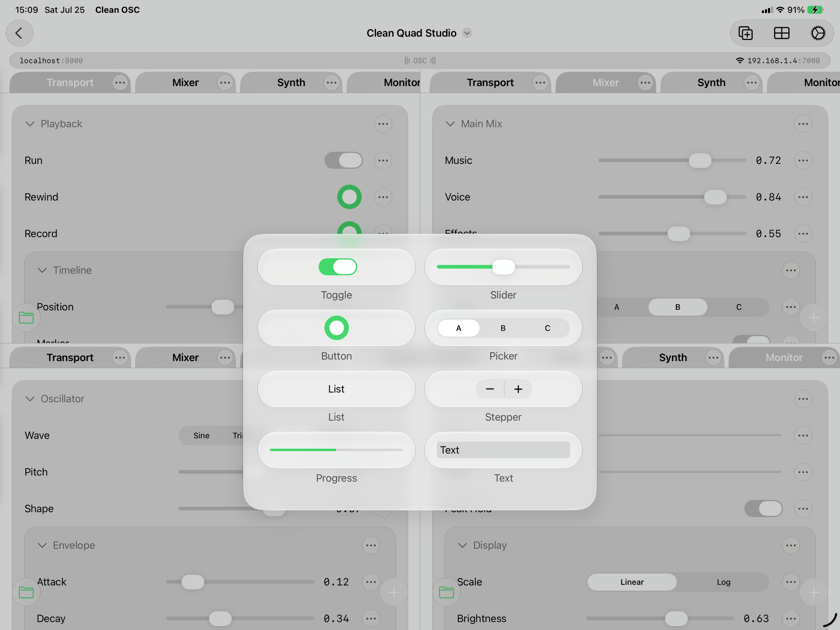Switch to the top-right Synth tab

711,82
